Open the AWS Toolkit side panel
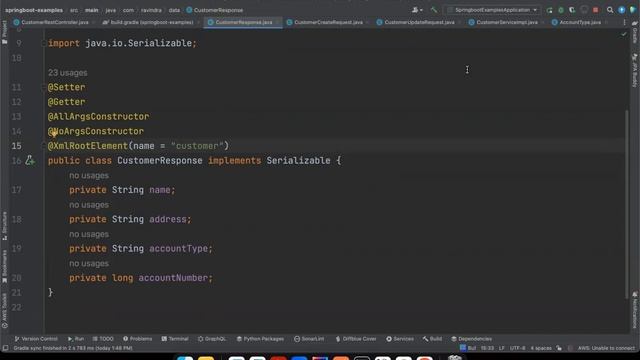The image size is (640, 360). tap(4, 311)
